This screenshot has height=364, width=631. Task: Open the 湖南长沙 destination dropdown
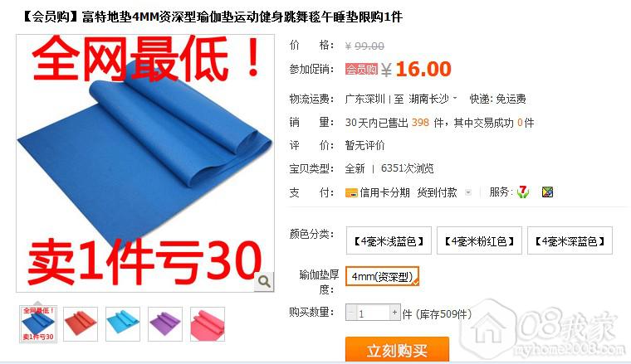433,99
